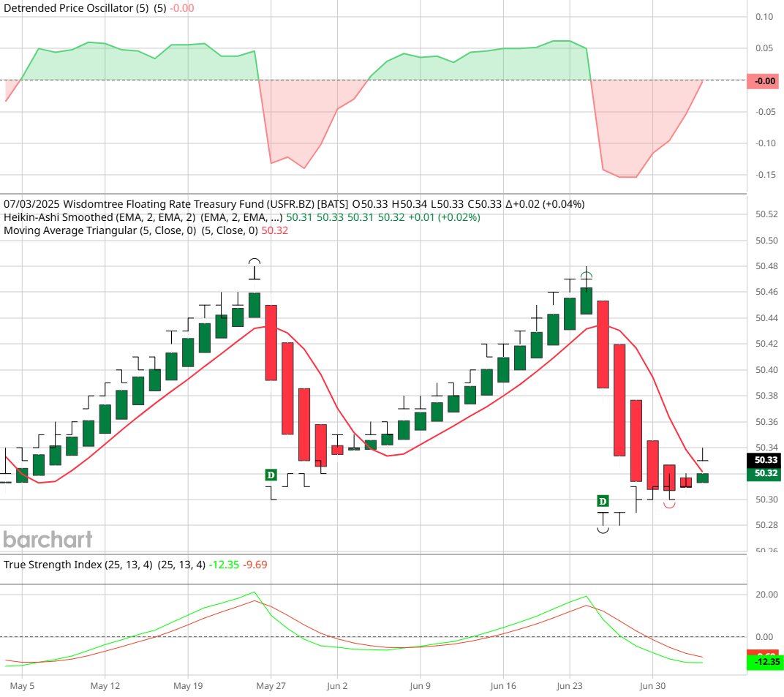Click the semicircle low marker below Jun 25 D

[x=603, y=530]
